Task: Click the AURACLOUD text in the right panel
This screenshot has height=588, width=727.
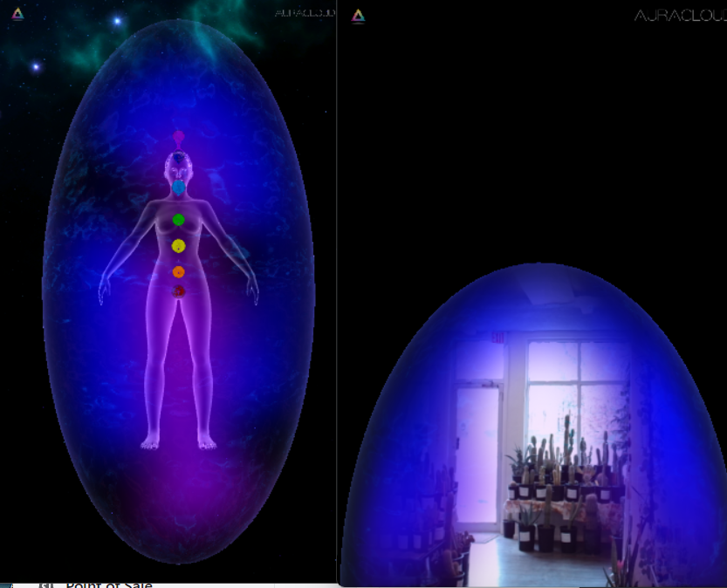Action: coord(679,16)
